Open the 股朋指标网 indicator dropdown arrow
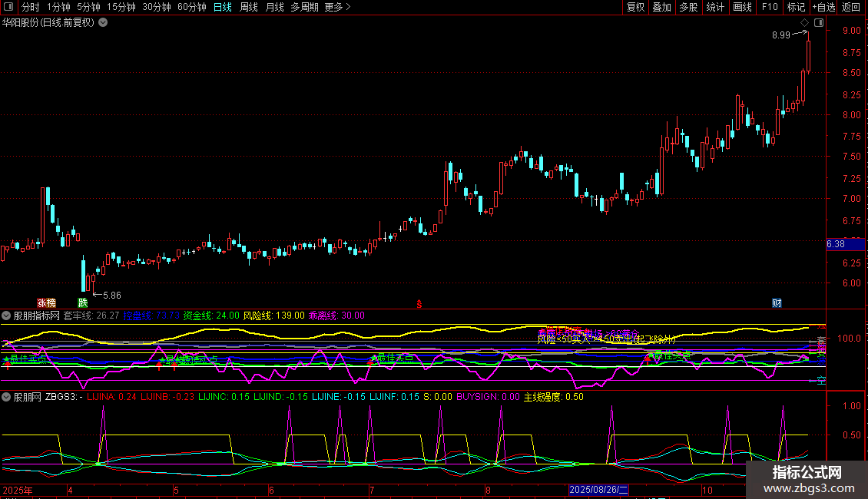 click(7, 315)
